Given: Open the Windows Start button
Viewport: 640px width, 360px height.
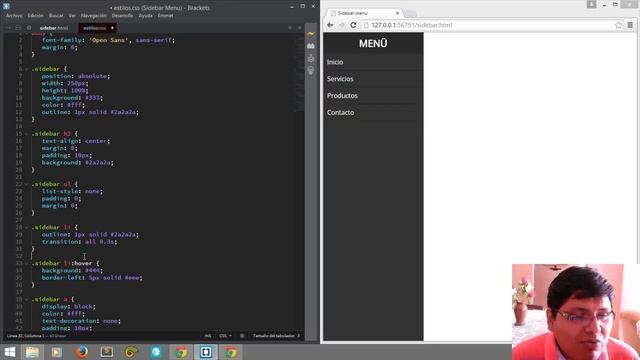Looking at the screenshot, I should point(9,352).
